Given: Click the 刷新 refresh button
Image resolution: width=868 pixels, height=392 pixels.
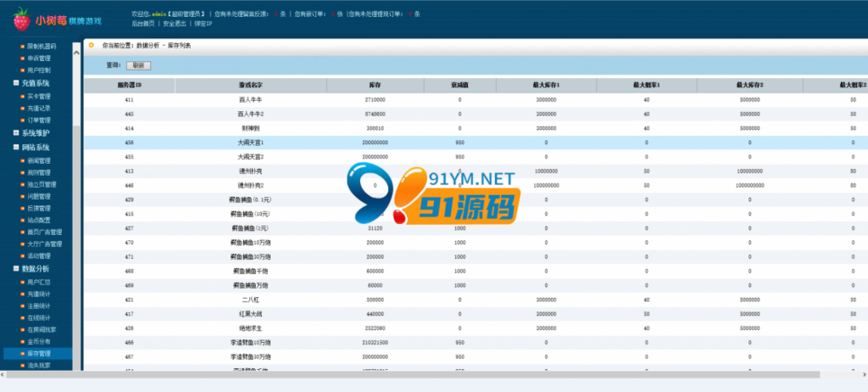Looking at the screenshot, I should tap(138, 65).
